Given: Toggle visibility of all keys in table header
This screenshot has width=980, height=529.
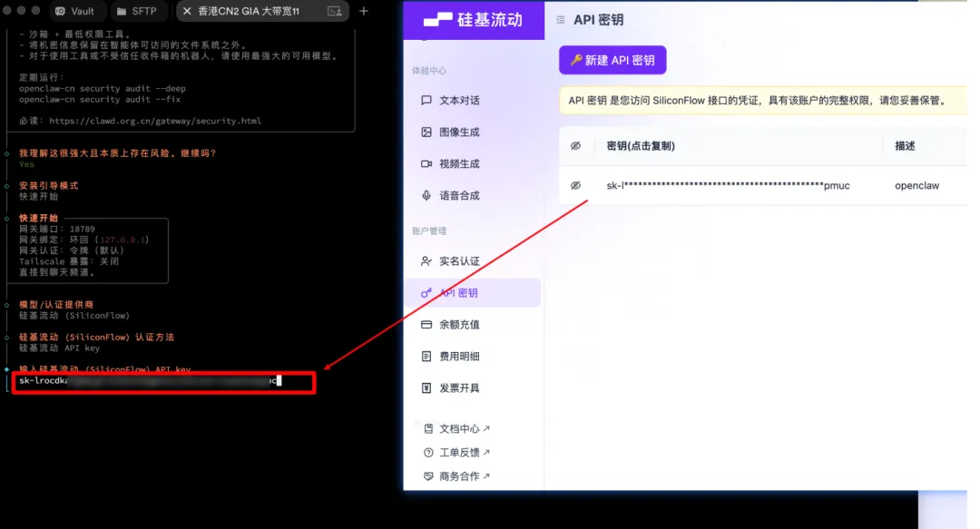Looking at the screenshot, I should [x=575, y=146].
